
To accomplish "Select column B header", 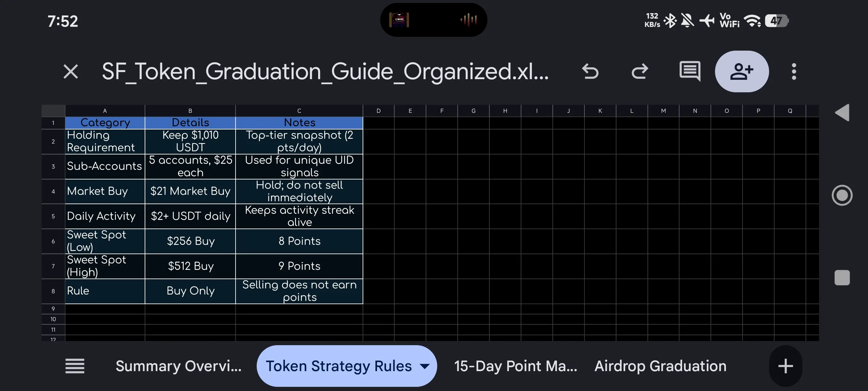I will (190, 111).
